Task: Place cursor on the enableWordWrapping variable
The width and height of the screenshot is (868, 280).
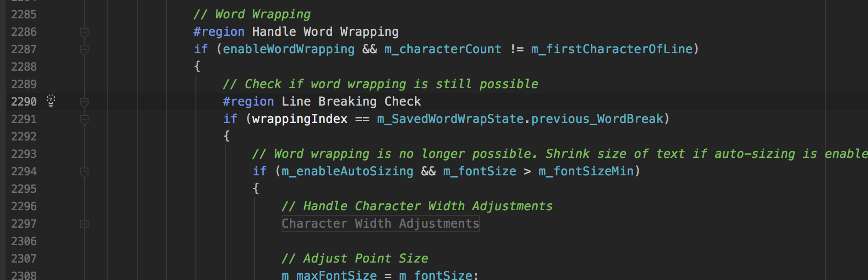Action: click(289, 49)
